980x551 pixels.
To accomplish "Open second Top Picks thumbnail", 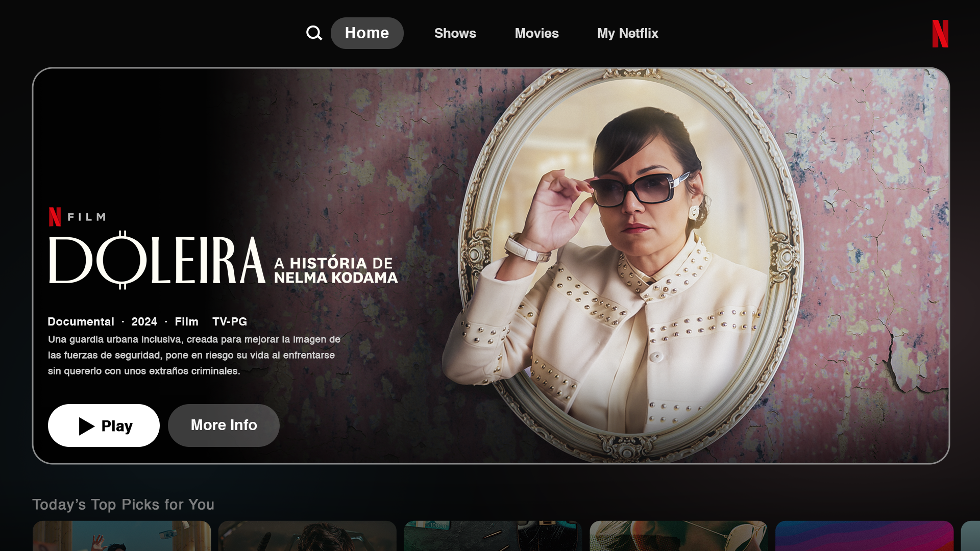I will (307, 536).
